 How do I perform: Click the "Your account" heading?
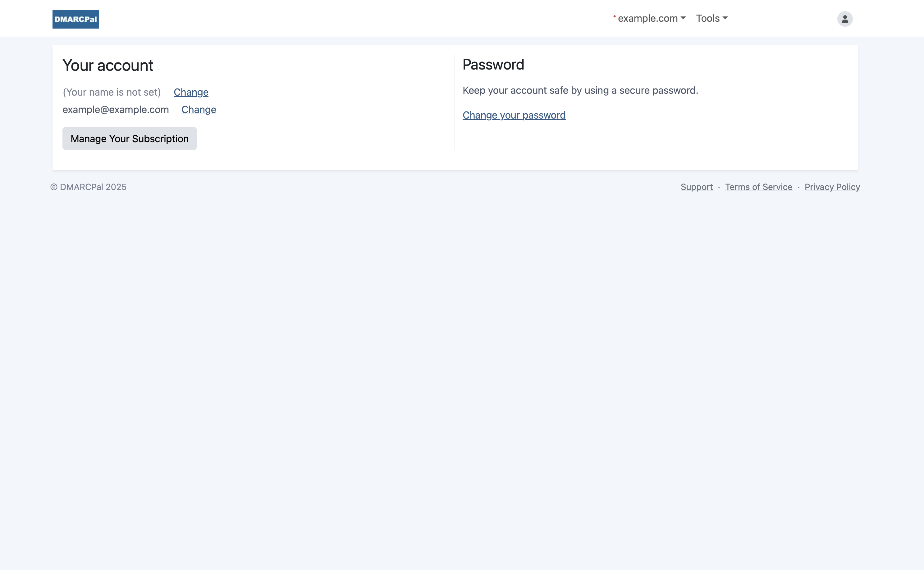tap(107, 66)
